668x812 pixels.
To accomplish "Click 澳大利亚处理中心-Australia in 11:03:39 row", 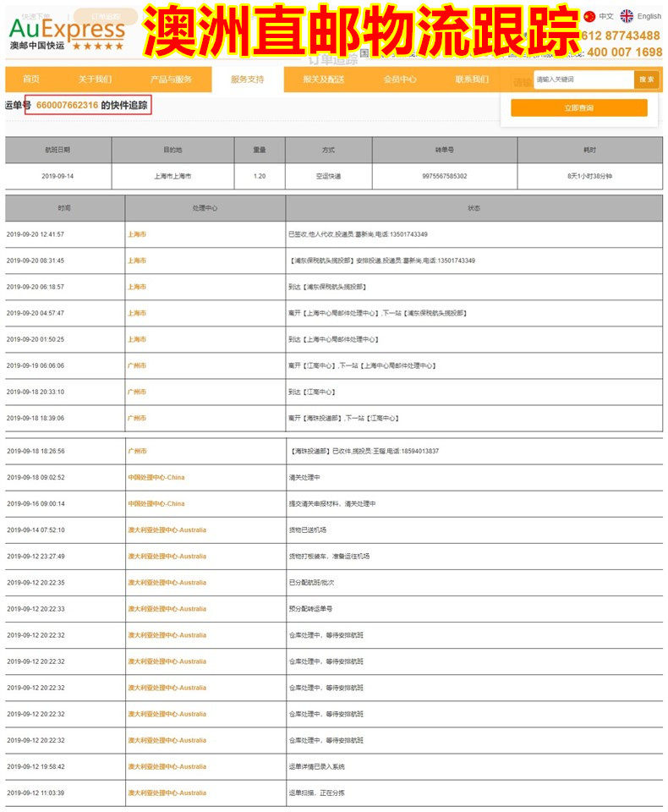I will click(167, 793).
